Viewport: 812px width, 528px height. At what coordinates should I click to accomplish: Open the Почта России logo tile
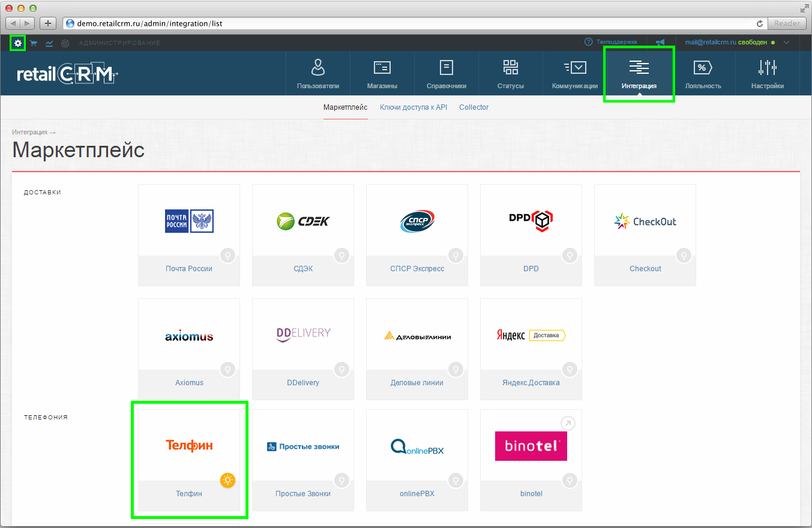click(189, 221)
